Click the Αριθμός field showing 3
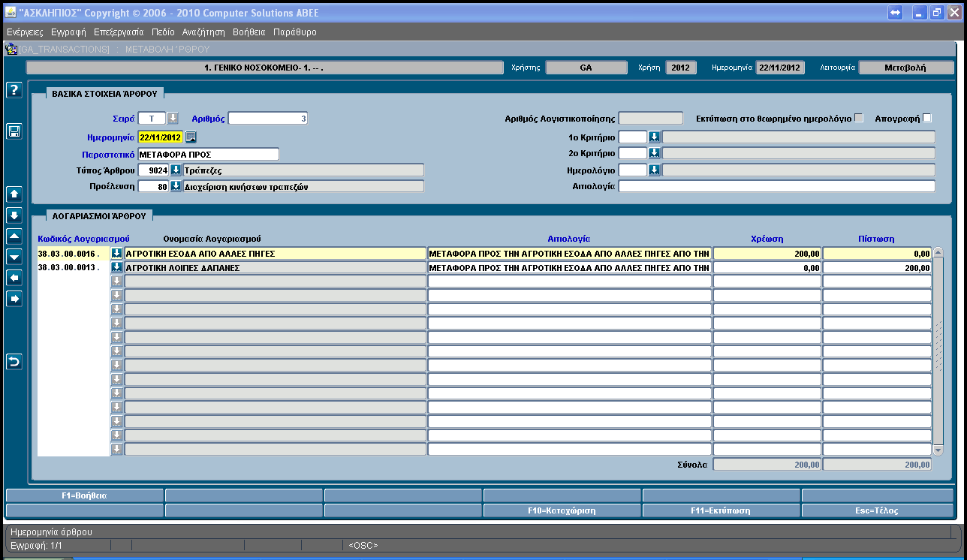 click(x=268, y=118)
